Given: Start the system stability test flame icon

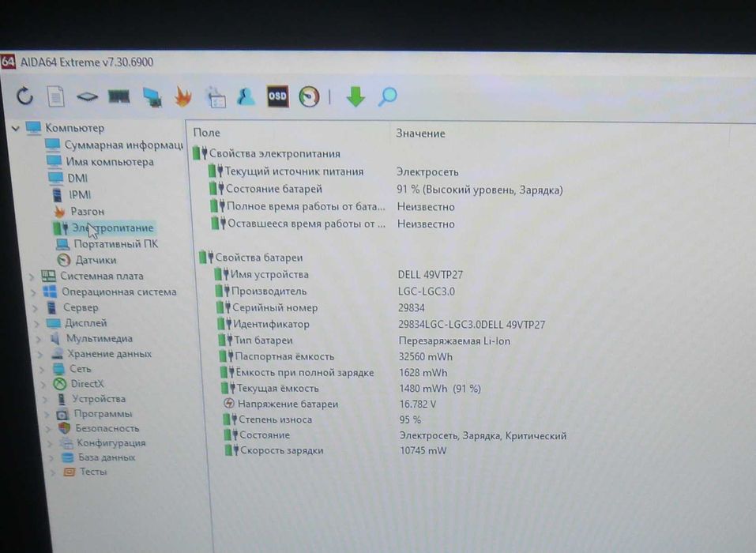Looking at the screenshot, I should point(183,96).
